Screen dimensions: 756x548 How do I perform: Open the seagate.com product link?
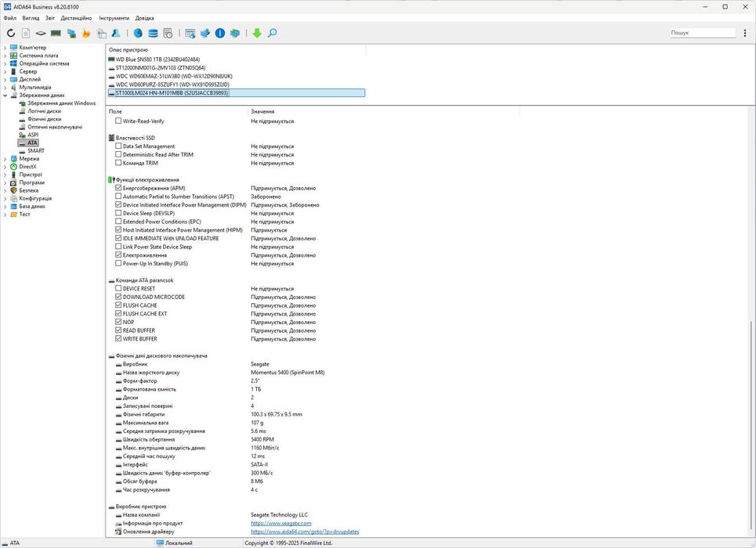[281, 523]
